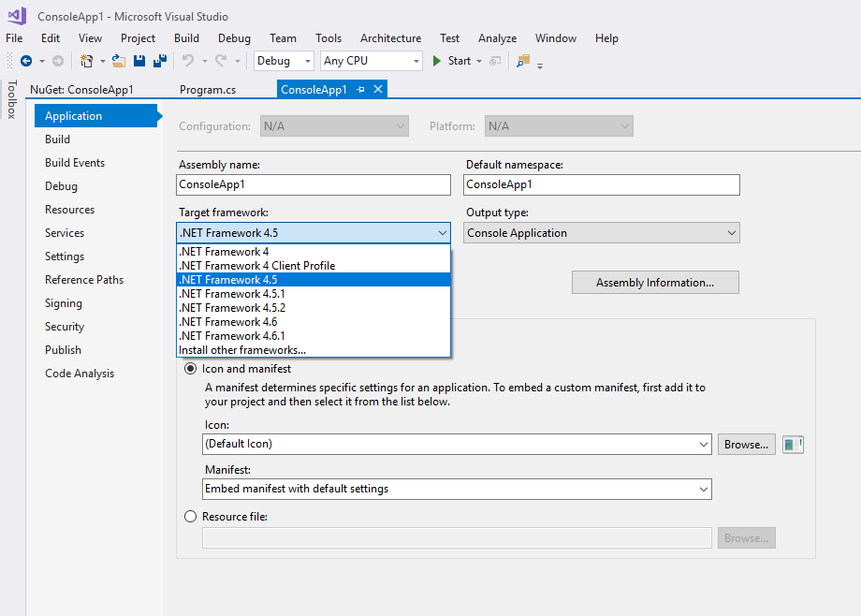Open the New Project dropdown arrow
Viewport: 861px width, 616px height.
(x=102, y=61)
